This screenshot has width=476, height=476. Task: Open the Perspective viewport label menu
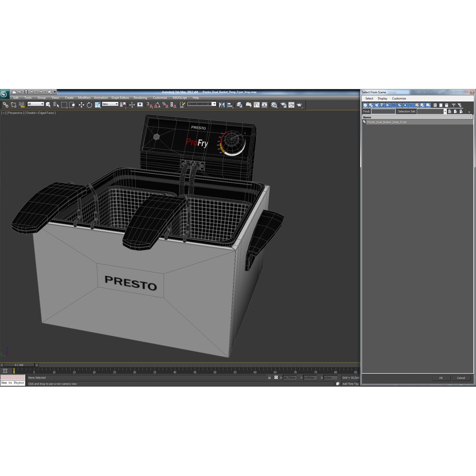(15, 113)
